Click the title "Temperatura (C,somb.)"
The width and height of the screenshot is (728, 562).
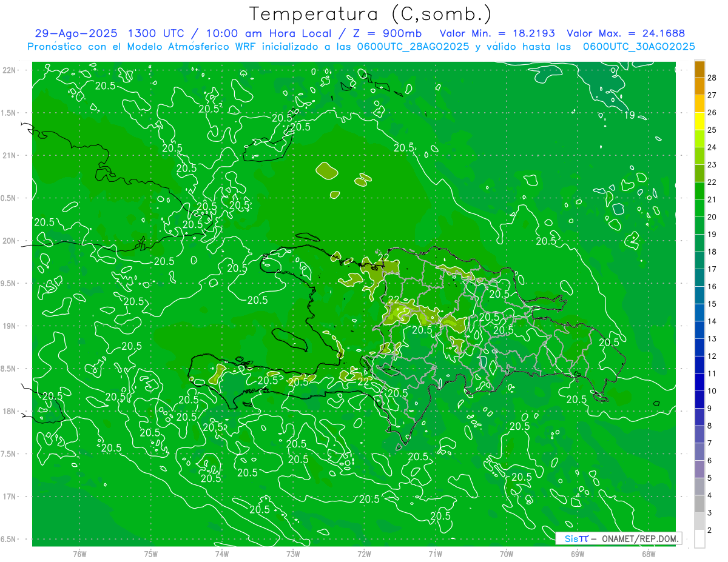pos(371,14)
